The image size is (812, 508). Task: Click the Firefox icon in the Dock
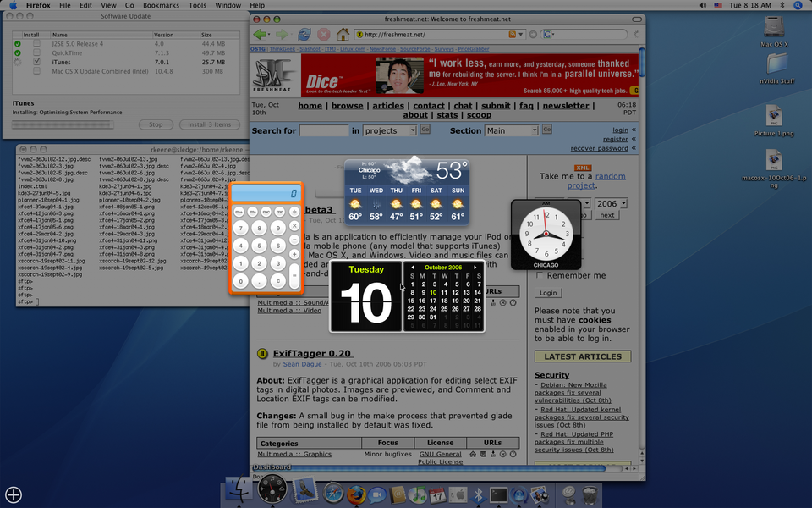[356, 494]
